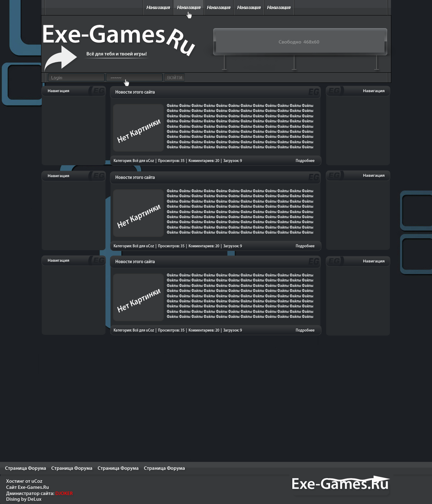Image resolution: width=432 pixels, height=504 pixels.
Task: Click the first post's Нет Картинки thumbnail
Action: [x=139, y=128]
